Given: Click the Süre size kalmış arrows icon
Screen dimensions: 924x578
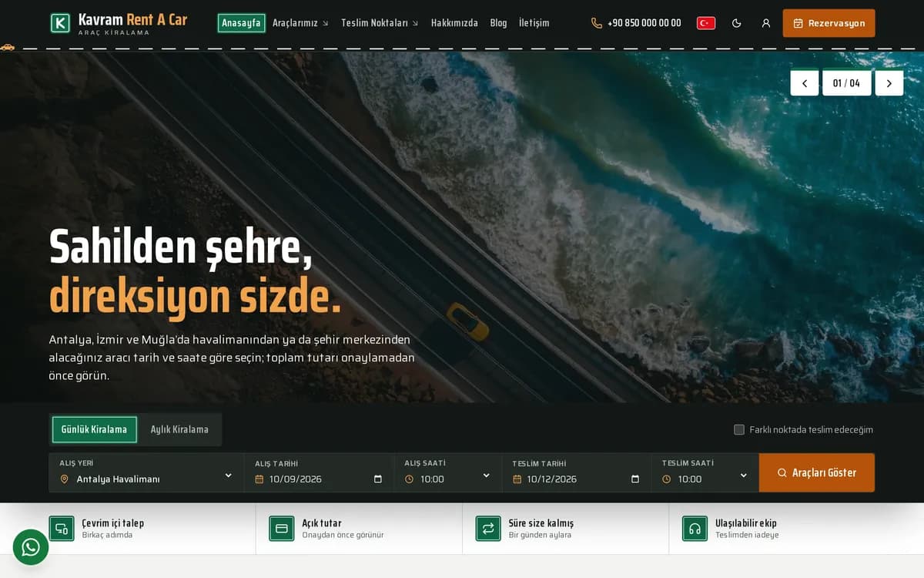Looking at the screenshot, I should click(488, 529).
